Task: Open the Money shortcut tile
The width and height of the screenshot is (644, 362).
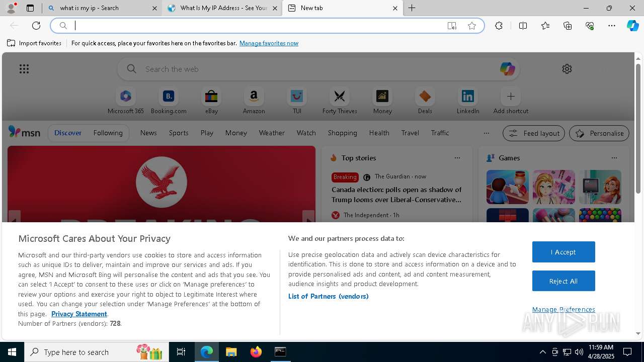Action: coord(382,101)
